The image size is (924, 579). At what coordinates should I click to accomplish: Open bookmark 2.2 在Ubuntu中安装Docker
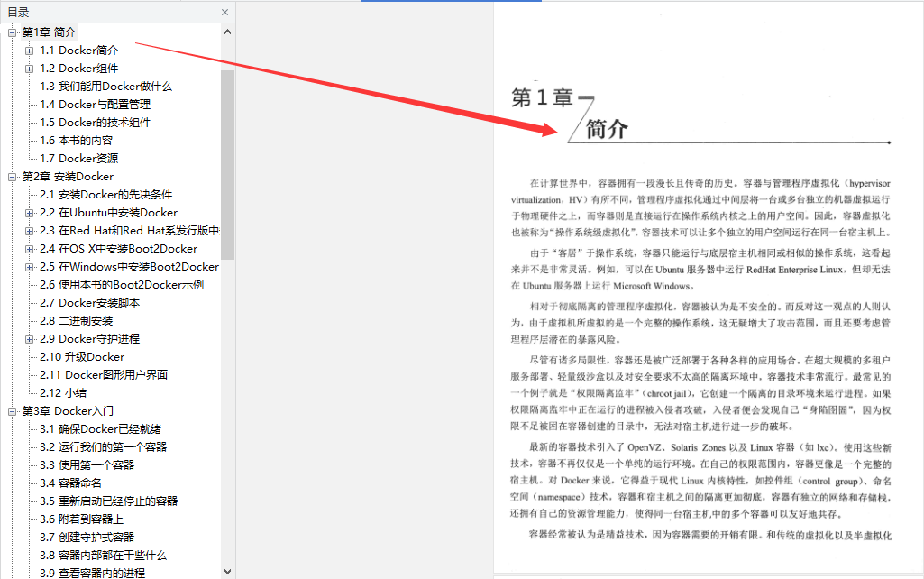click(x=108, y=213)
